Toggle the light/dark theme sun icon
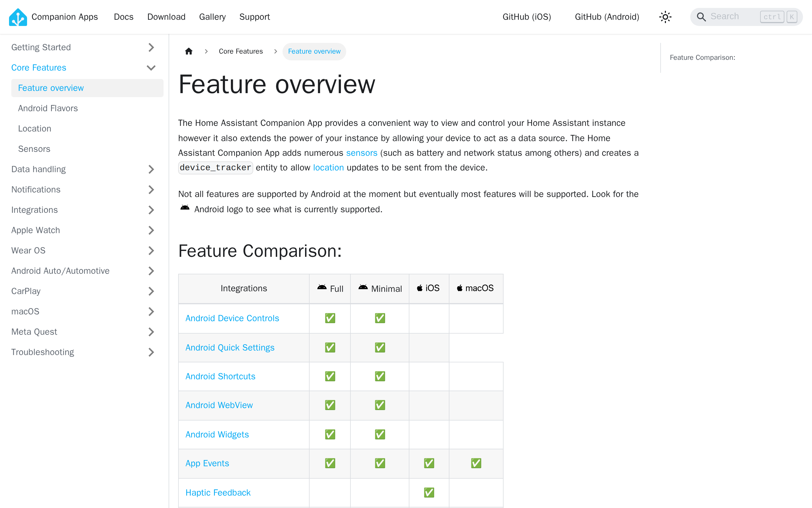 [665, 17]
